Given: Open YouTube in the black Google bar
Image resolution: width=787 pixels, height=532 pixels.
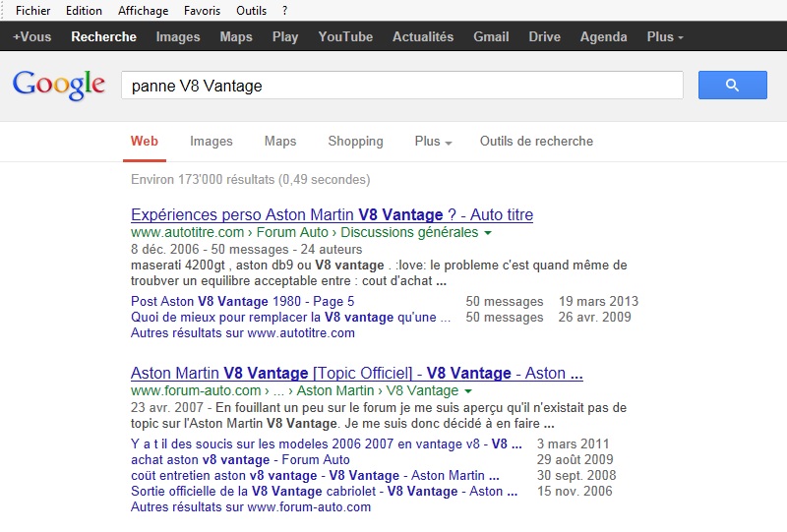Looking at the screenshot, I should tap(345, 36).
